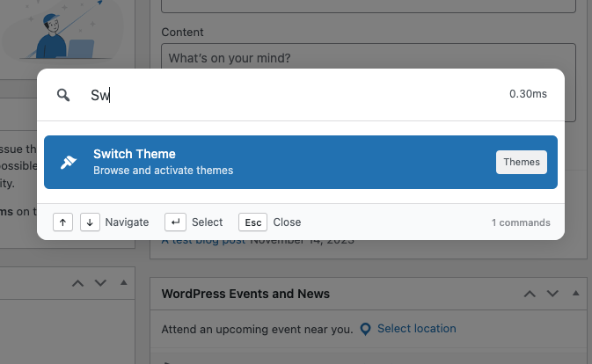The height and width of the screenshot is (364, 592).
Task: Move the left dashboard widget down
Action: point(100,282)
